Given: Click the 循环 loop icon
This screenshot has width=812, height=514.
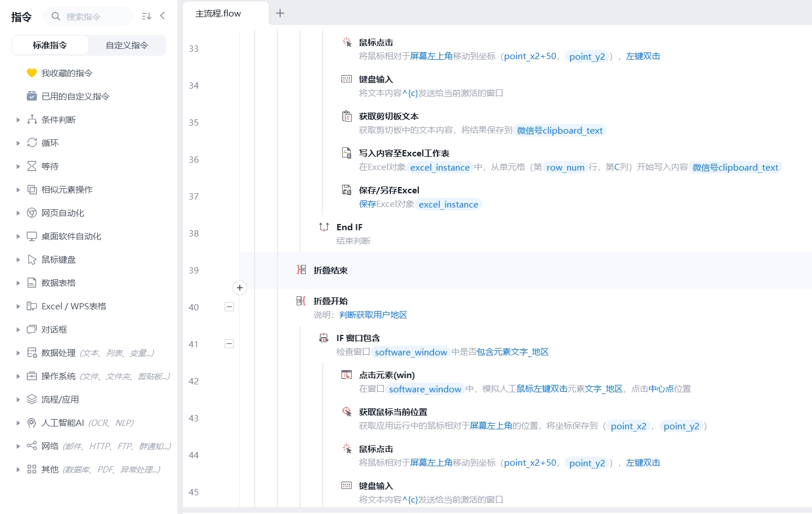Looking at the screenshot, I should (x=32, y=143).
